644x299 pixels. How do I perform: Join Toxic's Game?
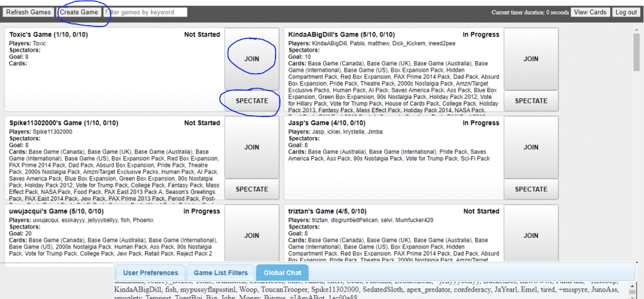tap(252, 59)
